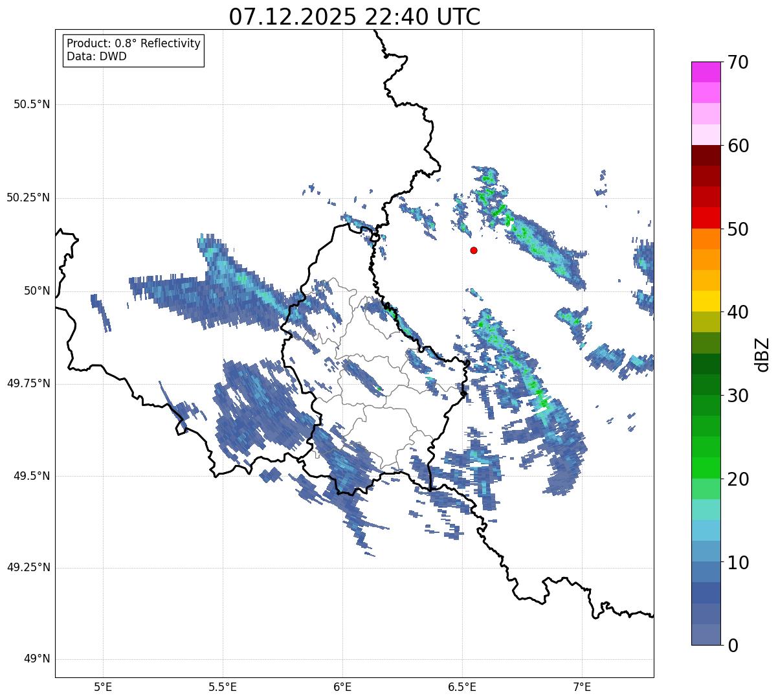The height and width of the screenshot is (700, 778).
Task: Click the colorbar value 60
Action: 738,146
